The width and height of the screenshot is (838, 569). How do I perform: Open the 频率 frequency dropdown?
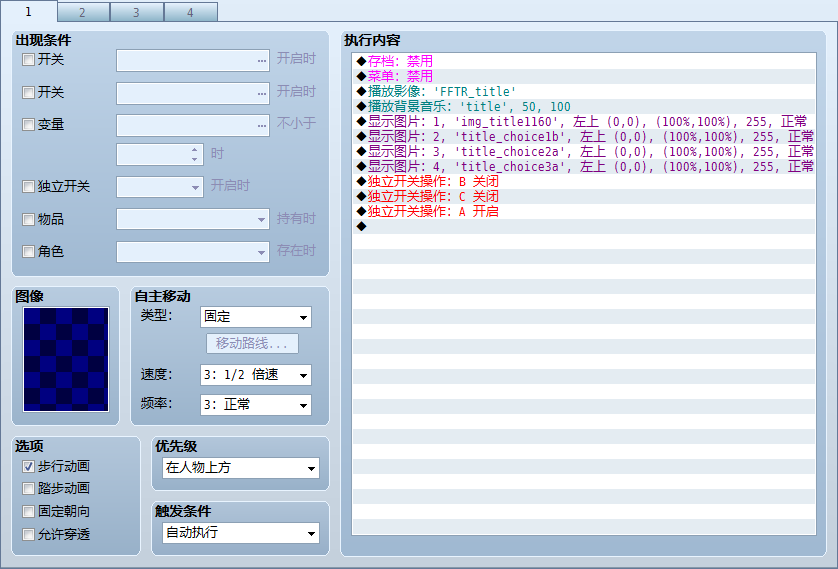[x=255, y=405]
